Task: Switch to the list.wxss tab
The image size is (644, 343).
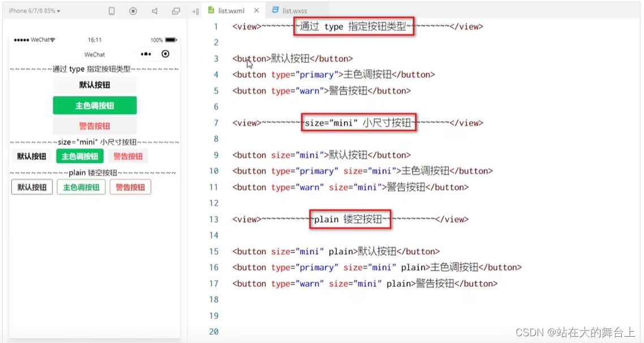Action: tap(294, 11)
